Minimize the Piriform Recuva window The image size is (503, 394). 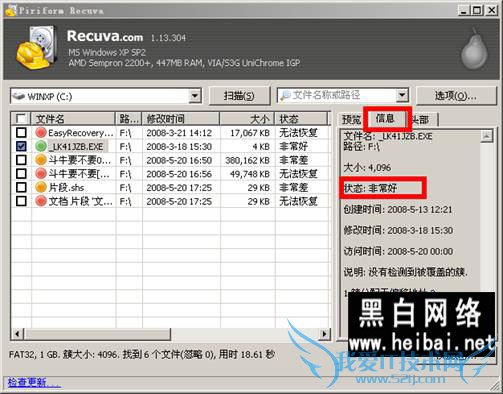463,10
